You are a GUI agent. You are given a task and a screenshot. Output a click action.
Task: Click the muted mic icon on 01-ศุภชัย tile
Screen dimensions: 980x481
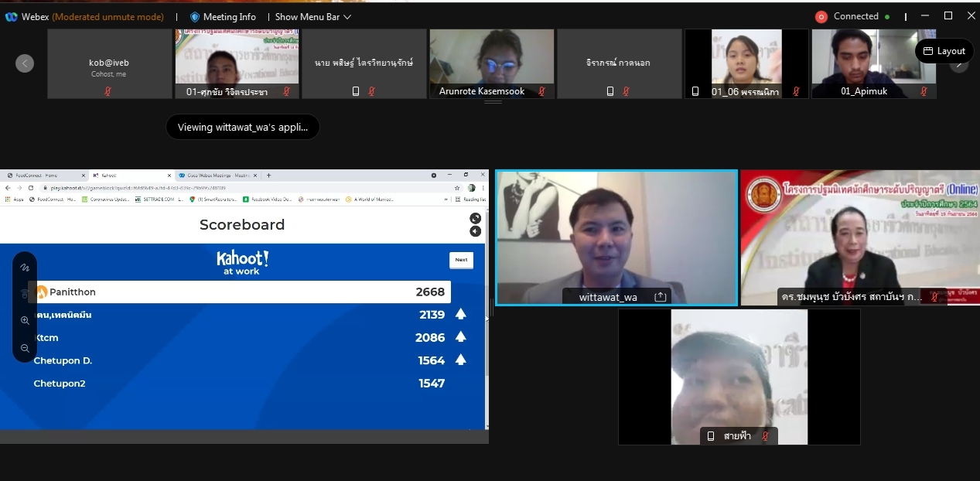286,91
